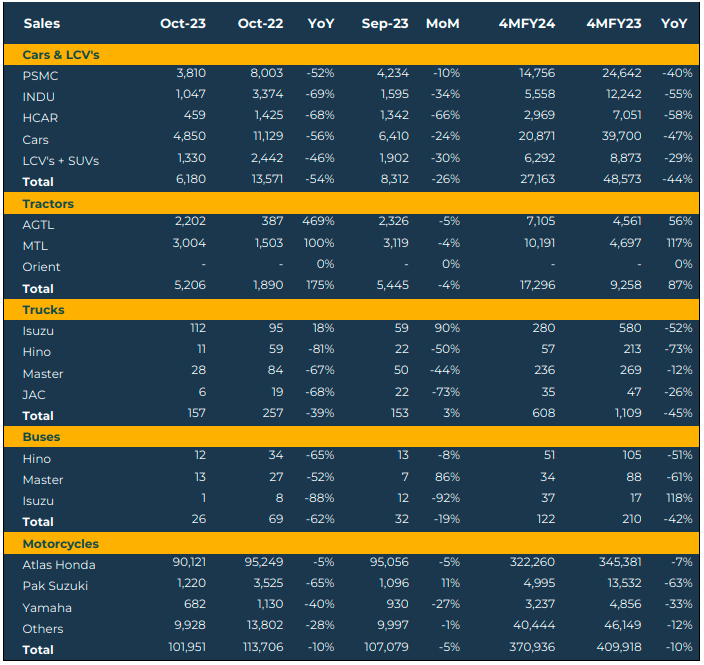This screenshot has width=704, height=665.
Task: Select the HCAR row label
Action: coord(40,118)
